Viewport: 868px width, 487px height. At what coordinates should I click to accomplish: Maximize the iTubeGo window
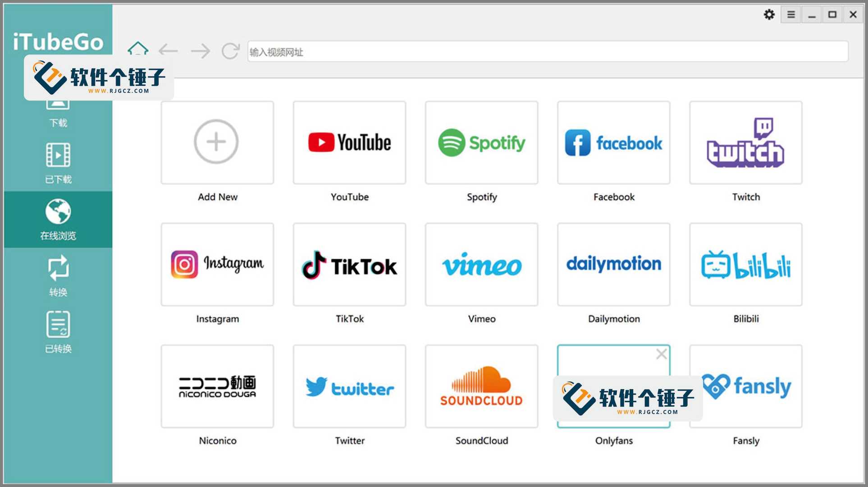[x=832, y=14]
